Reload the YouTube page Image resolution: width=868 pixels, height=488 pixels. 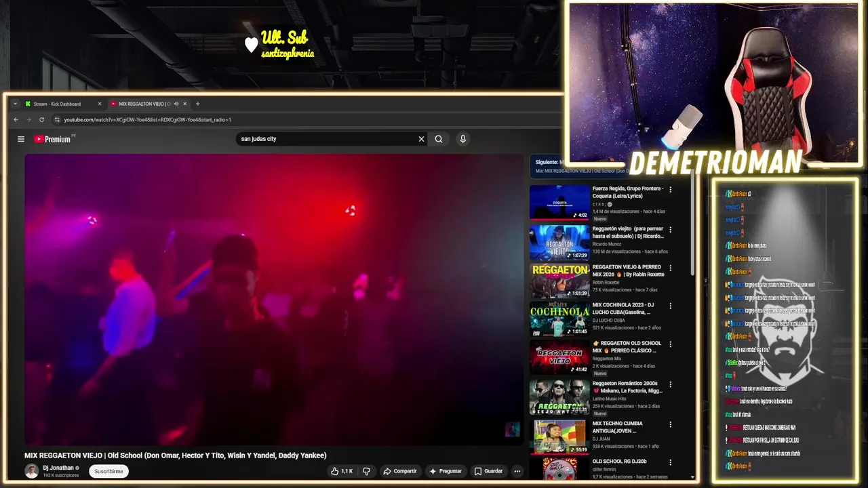41,120
